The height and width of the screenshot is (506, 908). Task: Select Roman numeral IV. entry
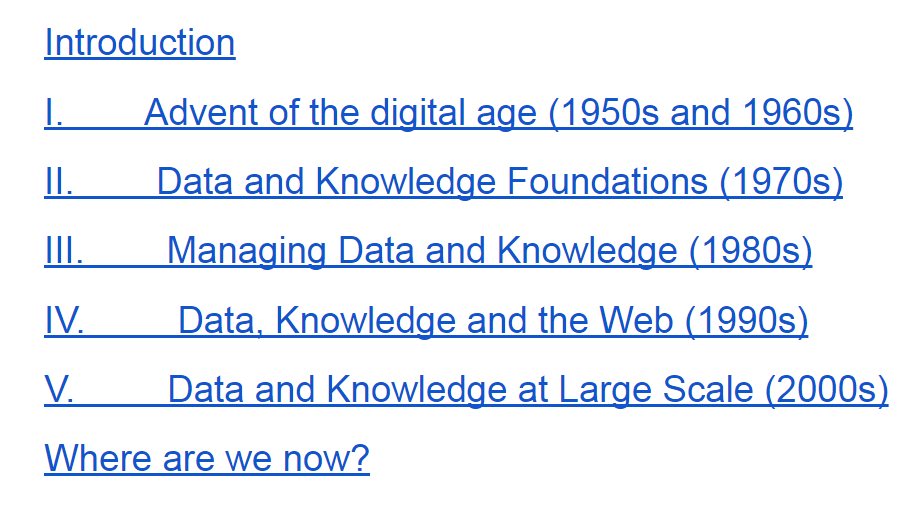tap(64, 321)
